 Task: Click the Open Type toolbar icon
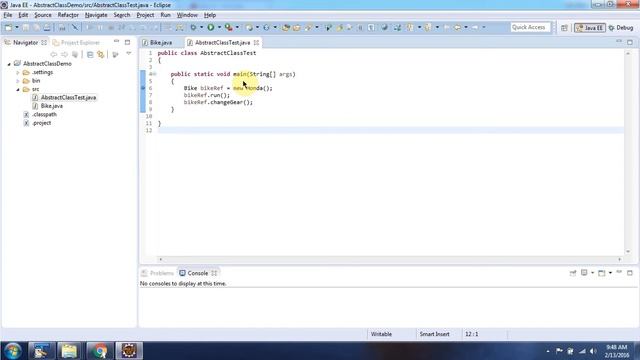tap(286, 27)
